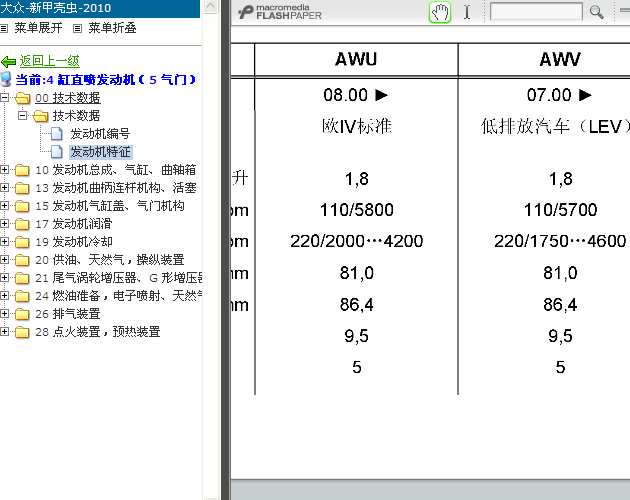Collapse the nested 技术数据 subfolder

(22, 116)
